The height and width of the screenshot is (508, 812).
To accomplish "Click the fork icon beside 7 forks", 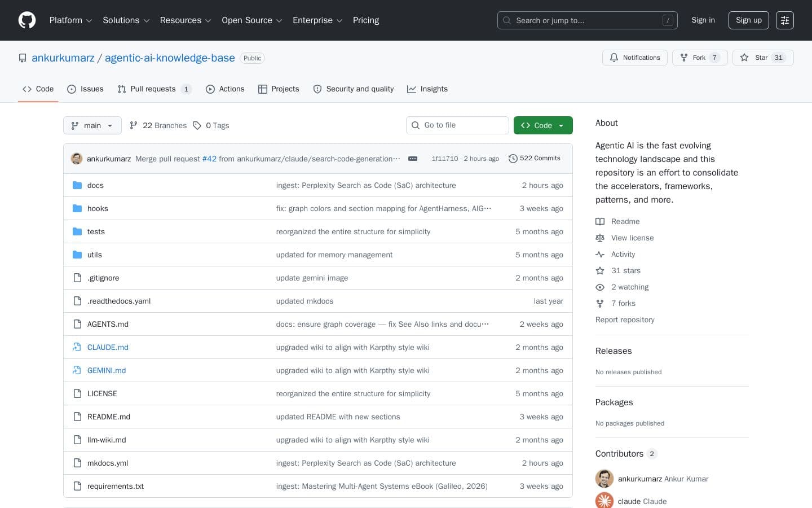I will [600, 304].
